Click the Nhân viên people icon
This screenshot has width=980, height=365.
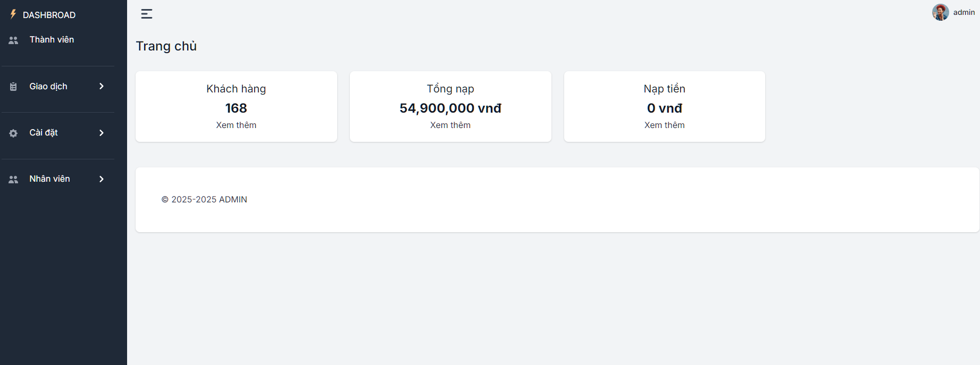pyautogui.click(x=13, y=180)
